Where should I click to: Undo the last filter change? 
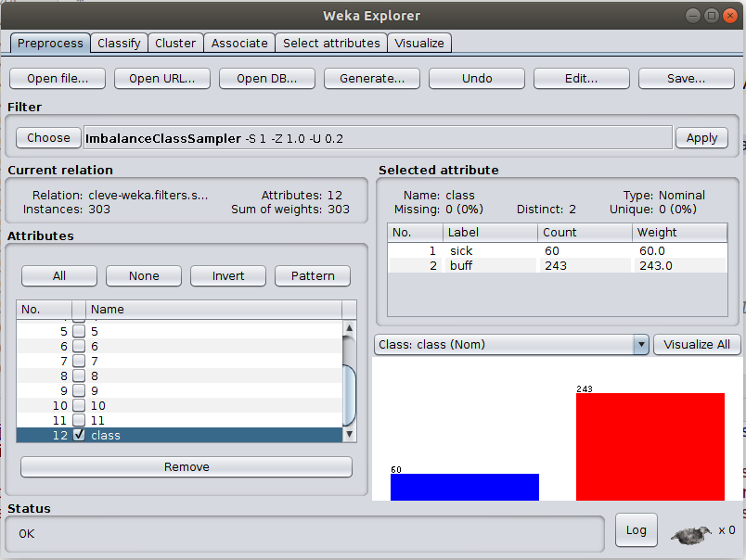click(x=477, y=79)
